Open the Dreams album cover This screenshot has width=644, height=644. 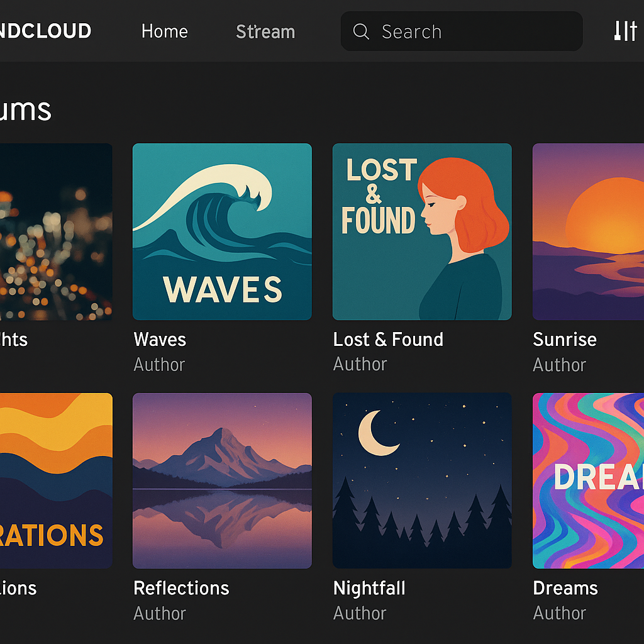(597, 480)
